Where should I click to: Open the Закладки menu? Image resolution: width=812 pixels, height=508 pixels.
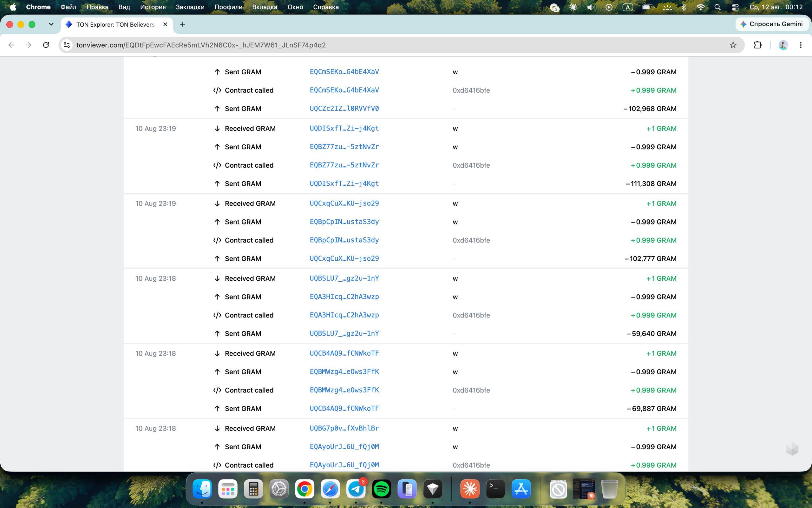click(190, 7)
